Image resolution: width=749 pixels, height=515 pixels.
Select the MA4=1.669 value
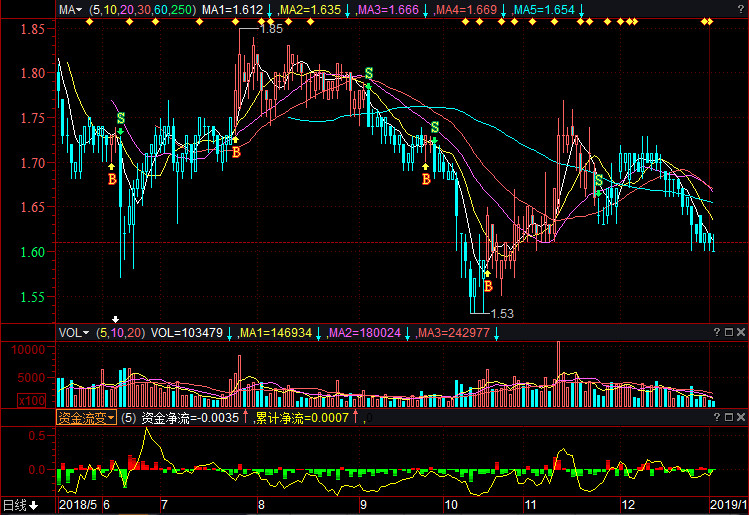click(x=467, y=10)
